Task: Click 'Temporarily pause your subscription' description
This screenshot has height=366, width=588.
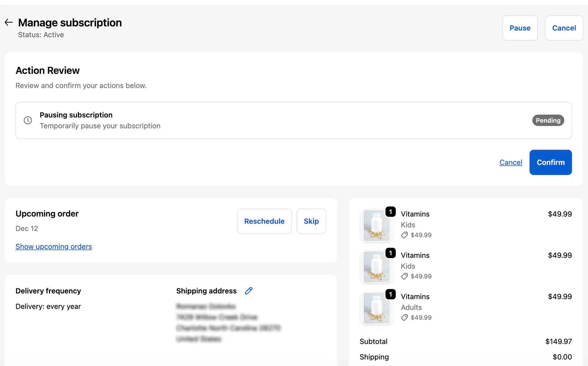Action: 100,126
